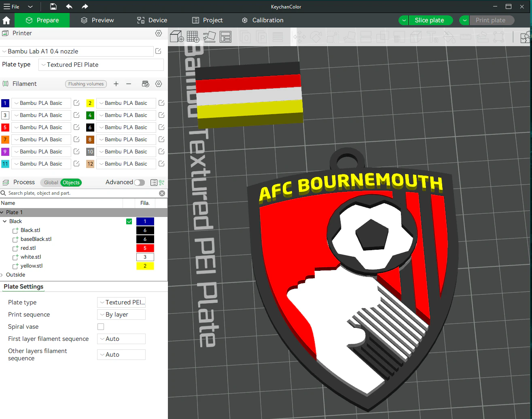The width and height of the screenshot is (532, 419).
Task: Click red.stl filament 5 color cell
Action: click(x=145, y=248)
